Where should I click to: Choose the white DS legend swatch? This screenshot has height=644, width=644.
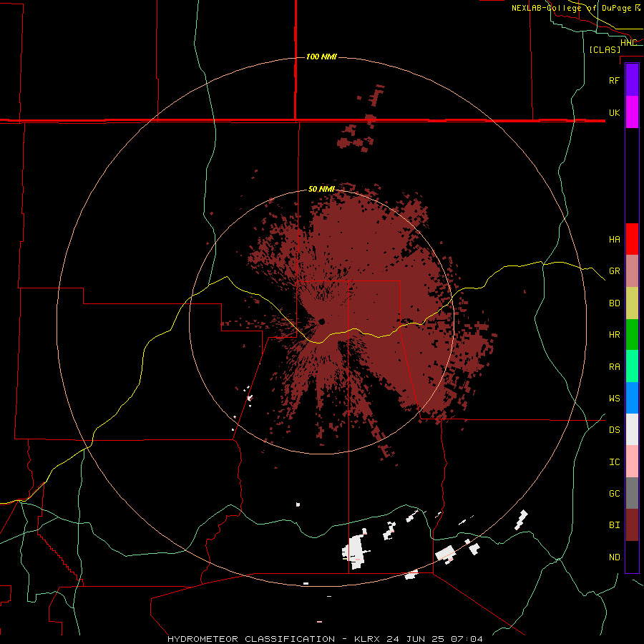point(632,429)
